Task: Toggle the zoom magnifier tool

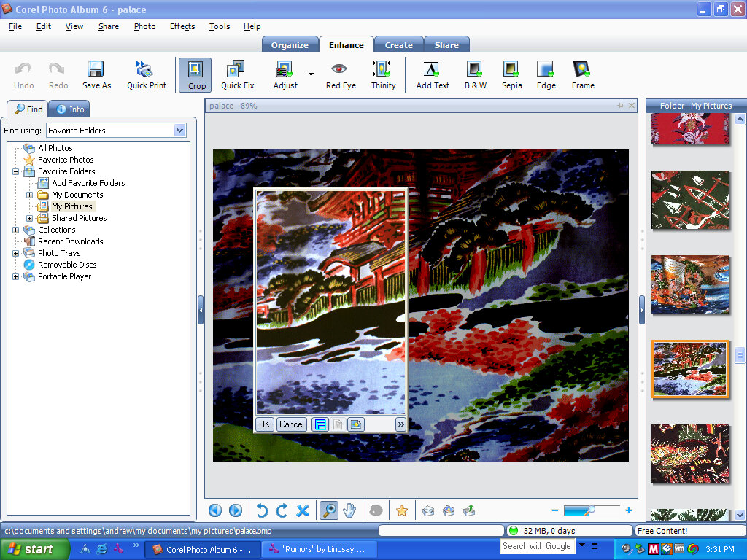Action: 329,511
